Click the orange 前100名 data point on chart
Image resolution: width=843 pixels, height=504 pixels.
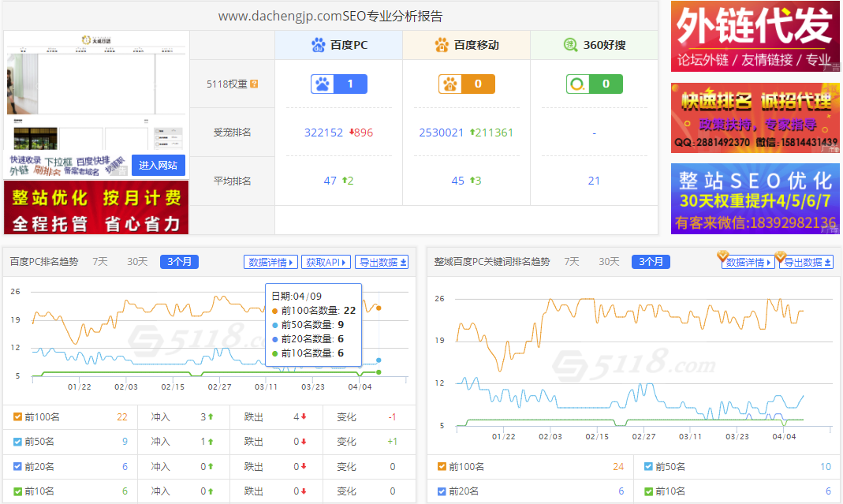379,308
